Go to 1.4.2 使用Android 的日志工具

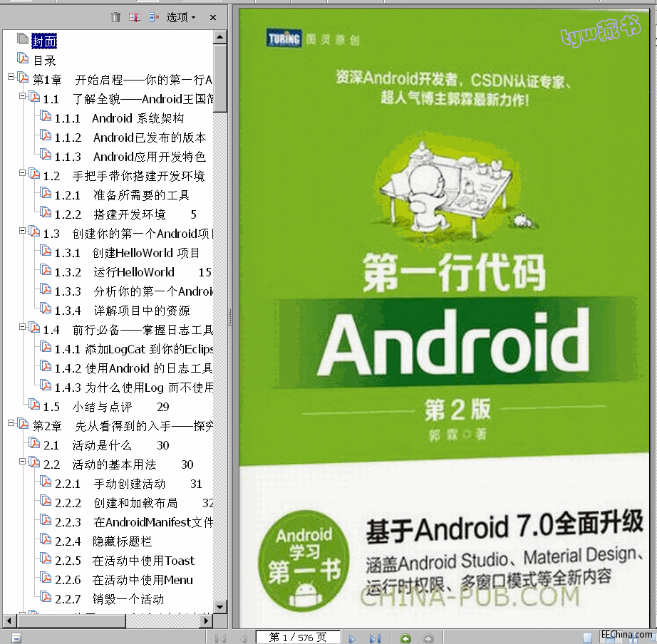tap(134, 369)
